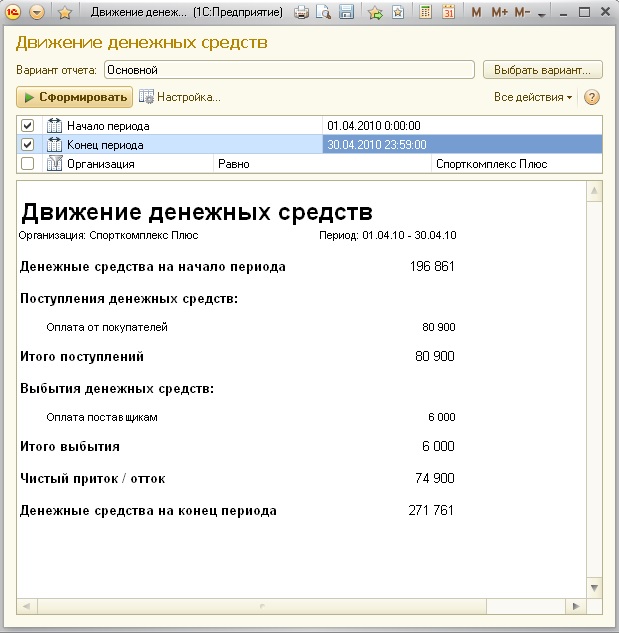Click Начало периода parameter icon
Viewport: 619px width, 633px height.
[x=54, y=126]
